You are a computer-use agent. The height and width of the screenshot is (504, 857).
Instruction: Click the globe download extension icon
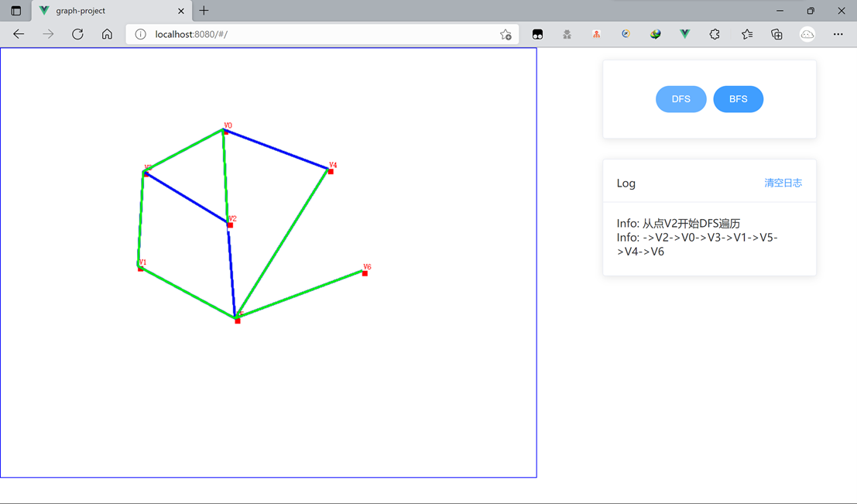click(655, 34)
